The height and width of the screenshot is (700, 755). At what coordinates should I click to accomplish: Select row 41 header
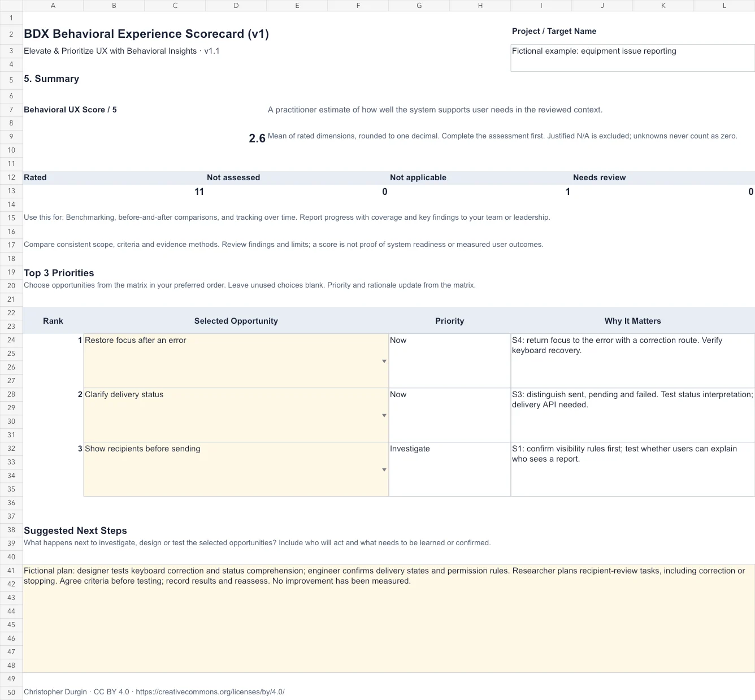point(11,571)
